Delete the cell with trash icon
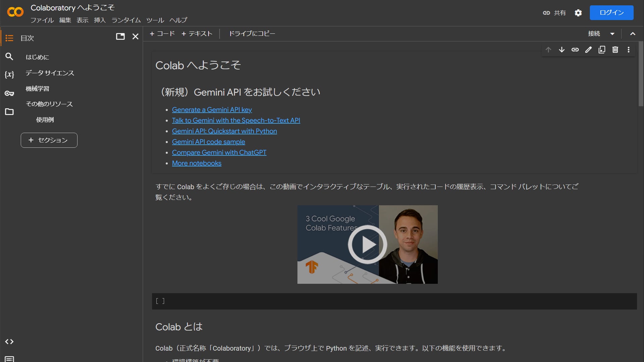The height and width of the screenshot is (362, 644). point(615,50)
